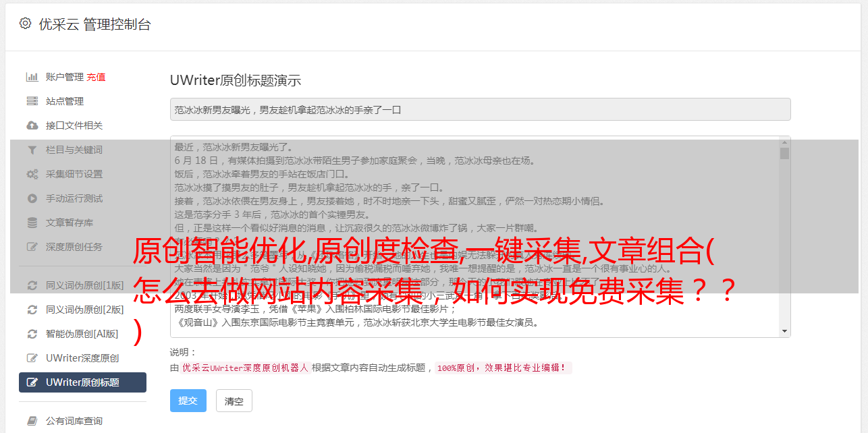Screen dimensions: 868x433
Task: Click the 清空 clear button
Action: click(x=234, y=401)
